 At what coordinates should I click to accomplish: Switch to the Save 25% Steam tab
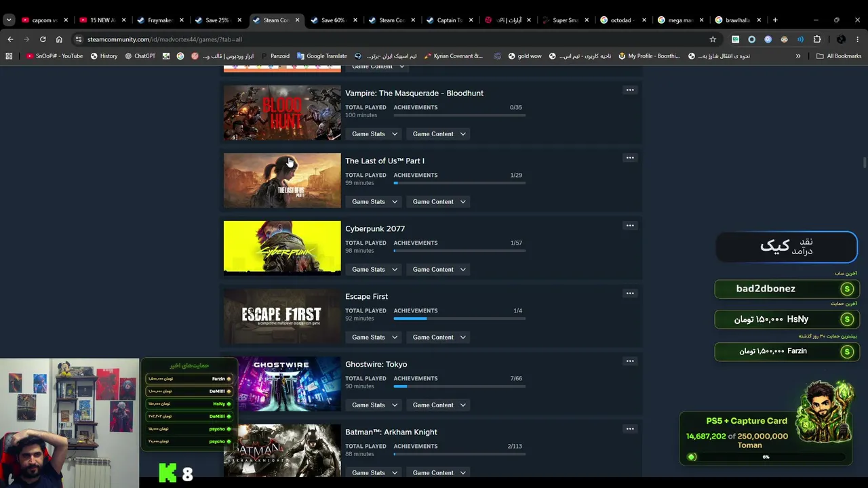[x=218, y=20]
